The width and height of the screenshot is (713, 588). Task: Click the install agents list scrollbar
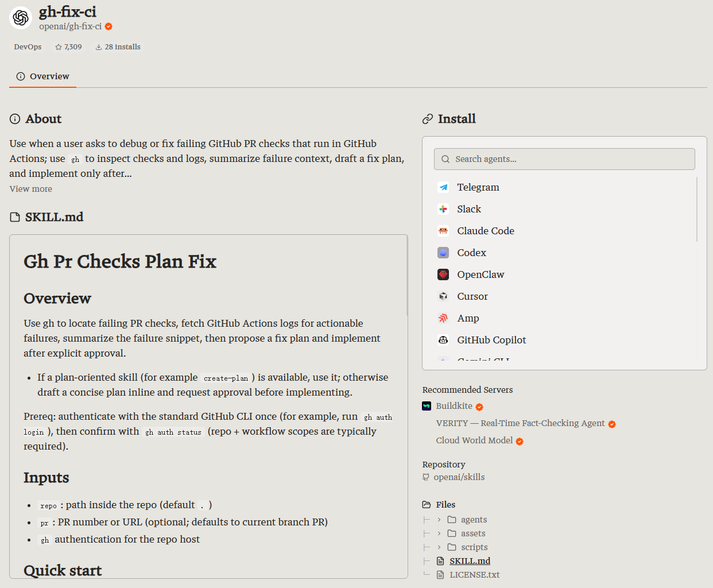coord(697,209)
